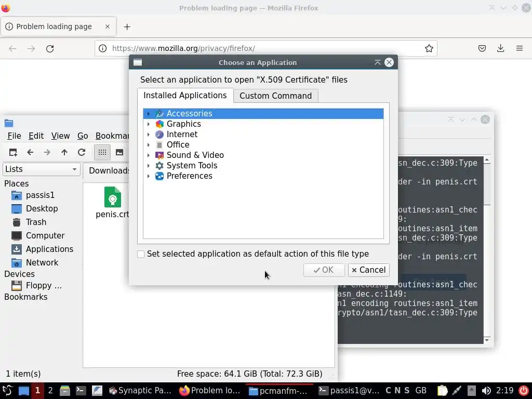Reload the page in Firefox
Image resolution: width=532 pixels, height=399 pixels.
[50, 48]
